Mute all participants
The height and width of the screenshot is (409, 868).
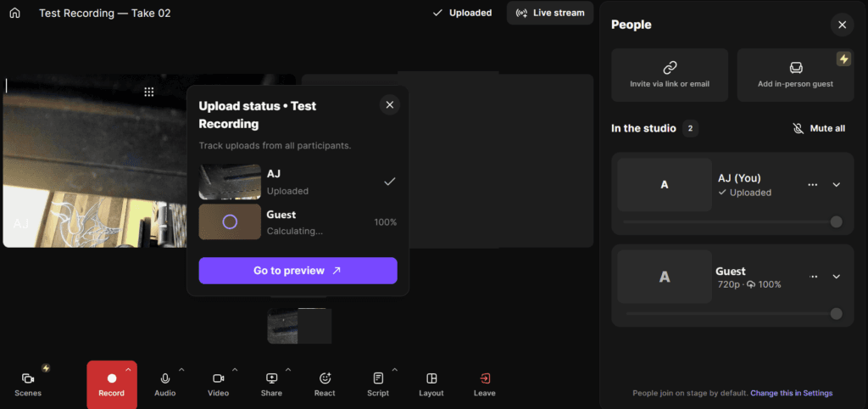point(819,129)
